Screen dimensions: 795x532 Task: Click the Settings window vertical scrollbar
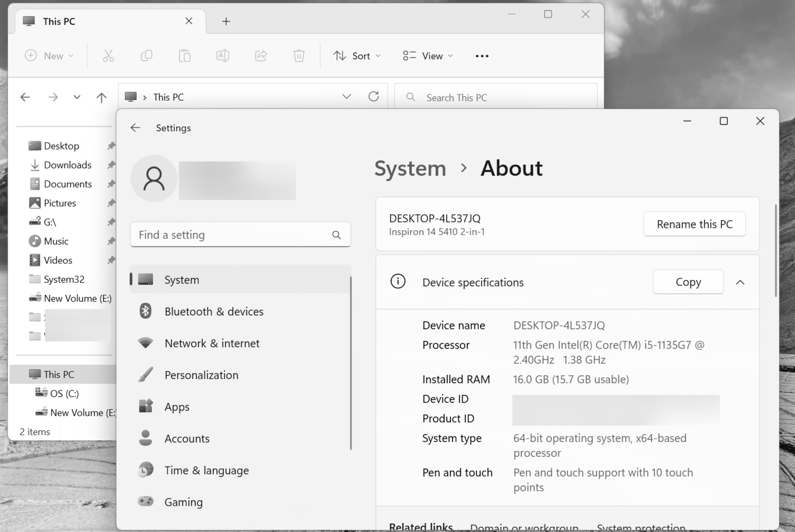click(776, 251)
